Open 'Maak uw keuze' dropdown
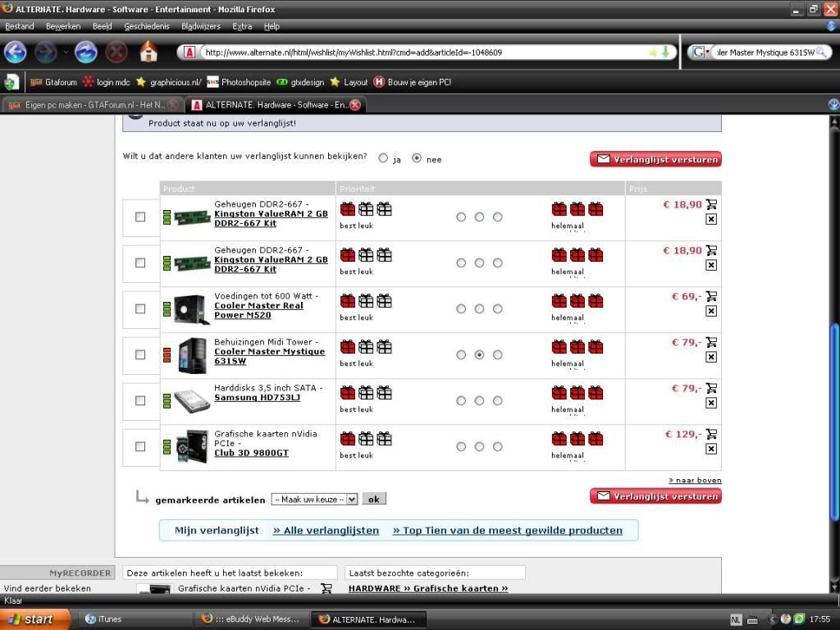The width and height of the screenshot is (840, 630). [x=314, y=500]
